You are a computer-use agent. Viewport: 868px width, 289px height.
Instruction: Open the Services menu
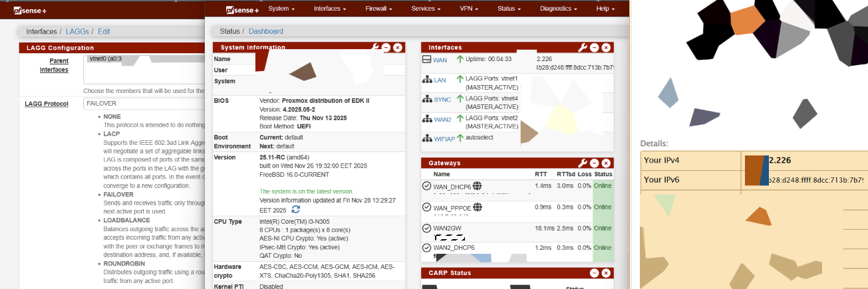(x=426, y=9)
